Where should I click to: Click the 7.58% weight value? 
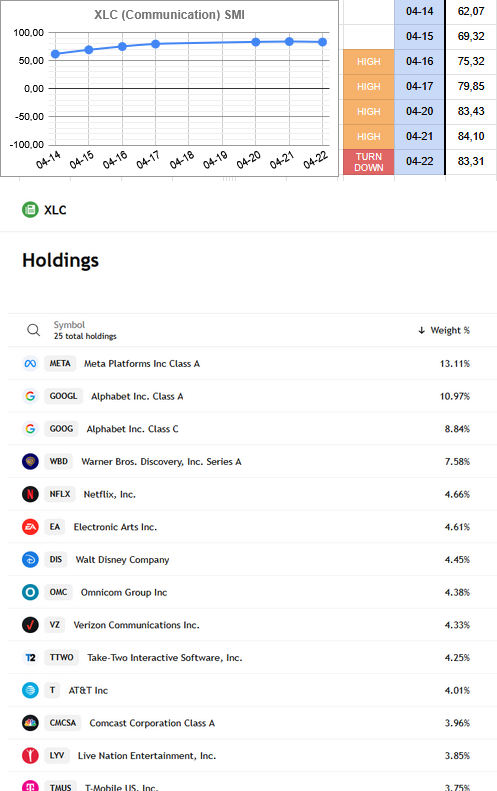[x=457, y=462]
